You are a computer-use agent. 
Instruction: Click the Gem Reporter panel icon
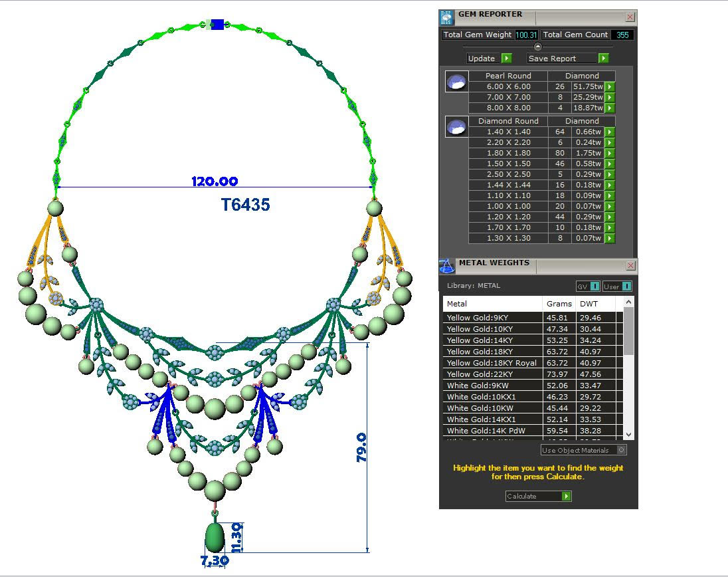click(447, 18)
